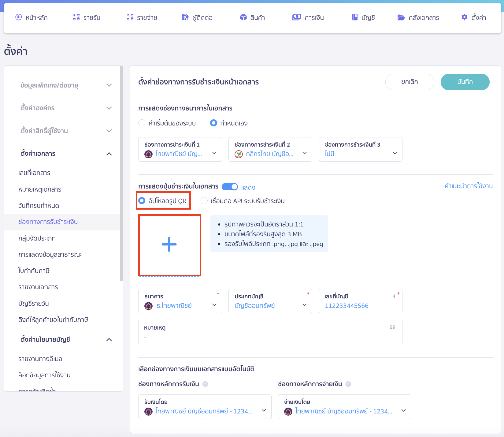Viewport: 504px width, 437px height.
Task: Go to เลขที่เอกสาร in settings sidebar
Action: 34,173
